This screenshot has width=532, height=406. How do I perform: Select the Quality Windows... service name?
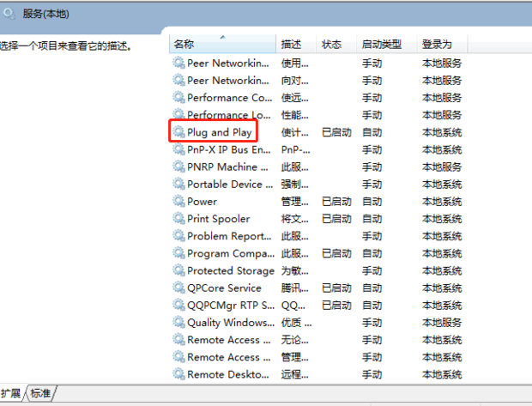pos(231,322)
